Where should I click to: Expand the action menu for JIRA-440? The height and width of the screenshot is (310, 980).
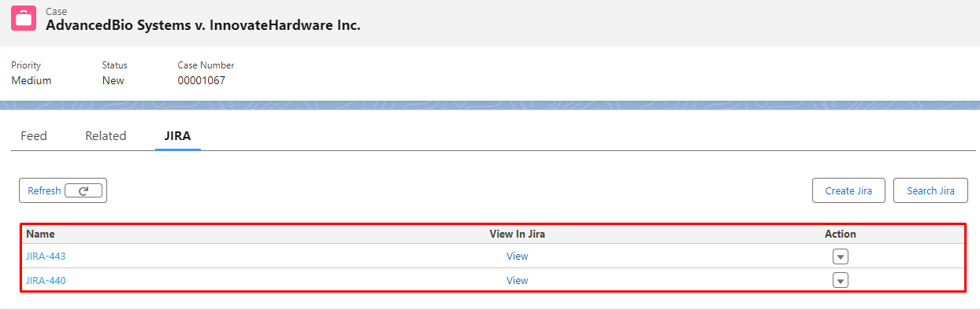(x=841, y=281)
